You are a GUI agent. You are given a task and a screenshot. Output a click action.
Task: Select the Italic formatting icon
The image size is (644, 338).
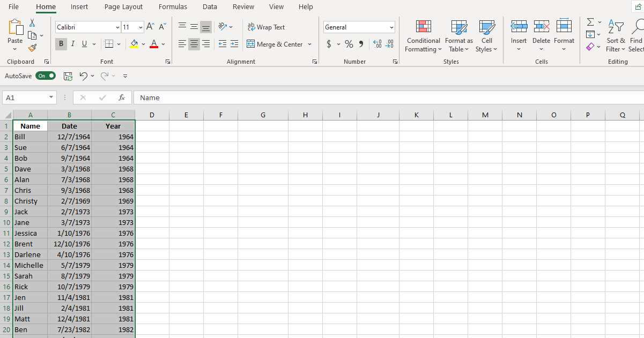pyautogui.click(x=72, y=44)
